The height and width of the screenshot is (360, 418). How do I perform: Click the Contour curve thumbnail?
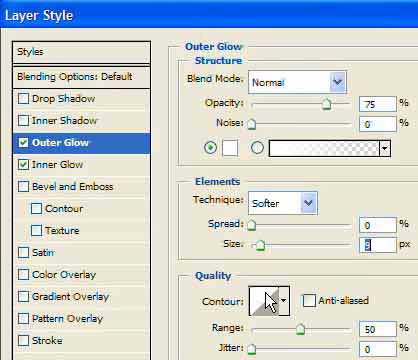point(264,301)
